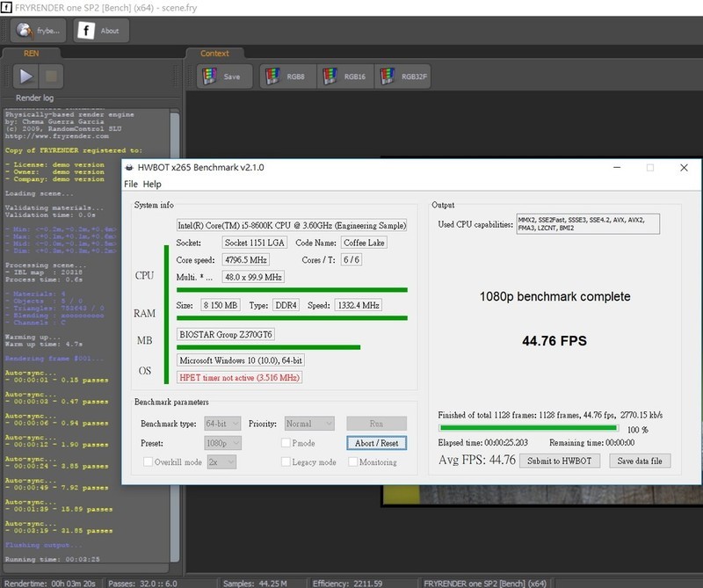Open the File menu
The height and width of the screenshot is (588, 703).
pyautogui.click(x=131, y=184)
